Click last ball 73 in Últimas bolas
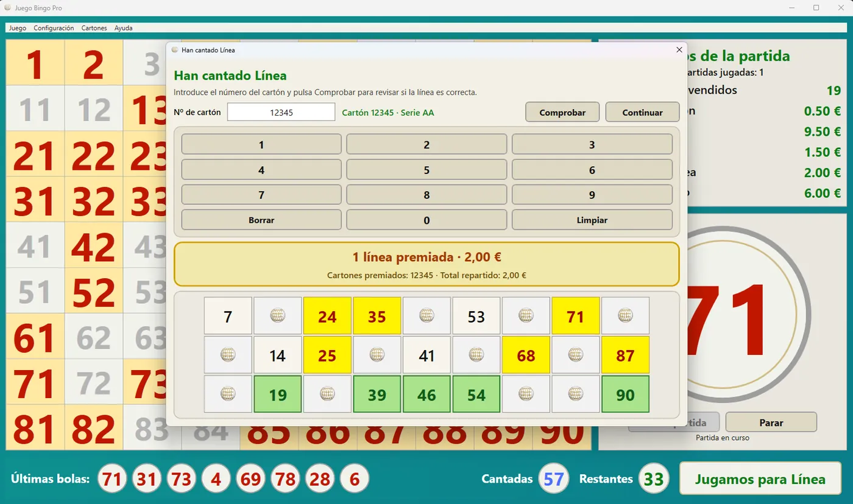Screen dimensions: 853x504 point(181,479)
